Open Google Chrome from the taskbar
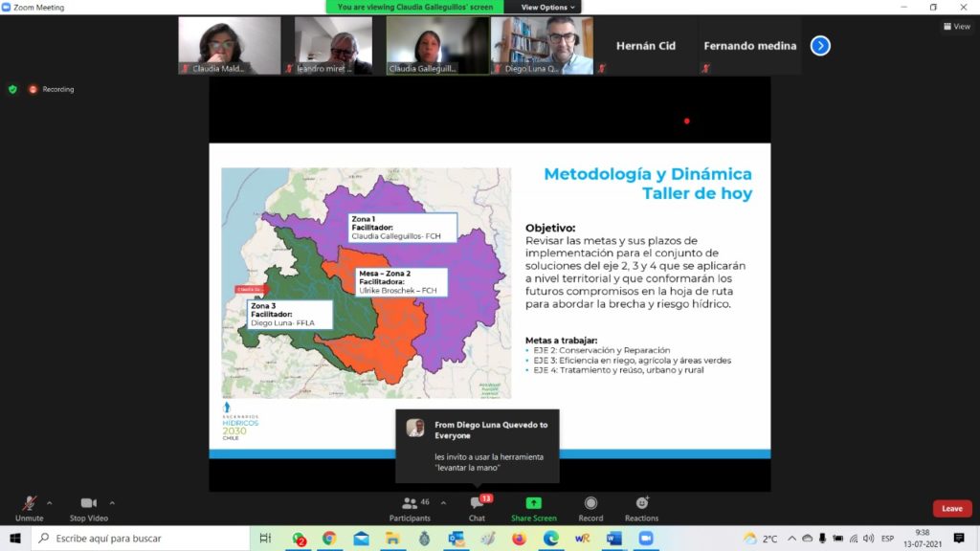Image resolution: width=980 pixels, height=551 pixels. pyautogui.click(x=329, y=539)
